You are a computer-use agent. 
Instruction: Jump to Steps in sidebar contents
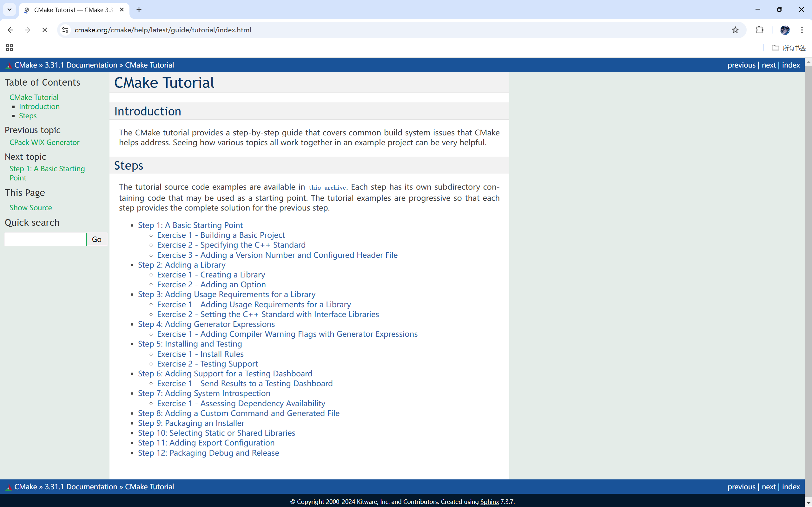tap(28, 116)
